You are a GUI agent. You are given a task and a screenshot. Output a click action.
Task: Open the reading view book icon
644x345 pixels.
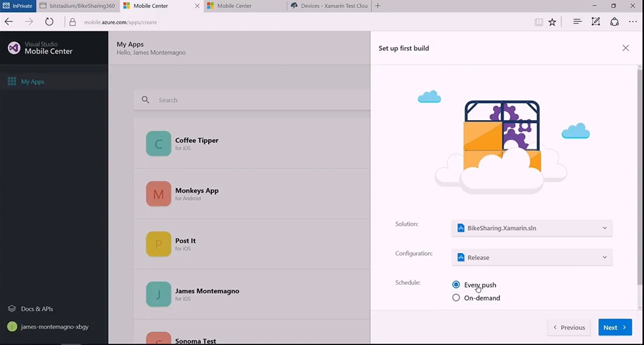[538, 22]
